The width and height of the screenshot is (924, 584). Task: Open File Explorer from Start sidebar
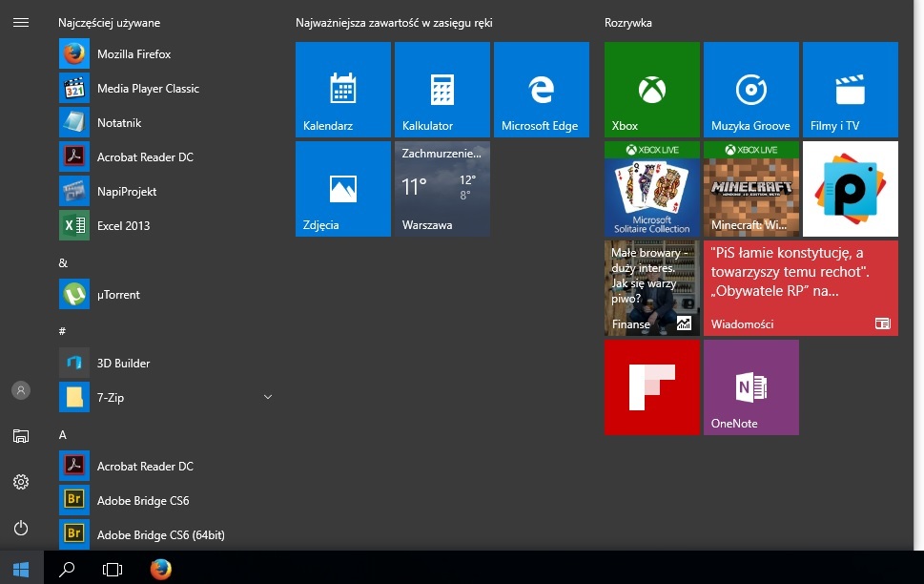point(21,436)
